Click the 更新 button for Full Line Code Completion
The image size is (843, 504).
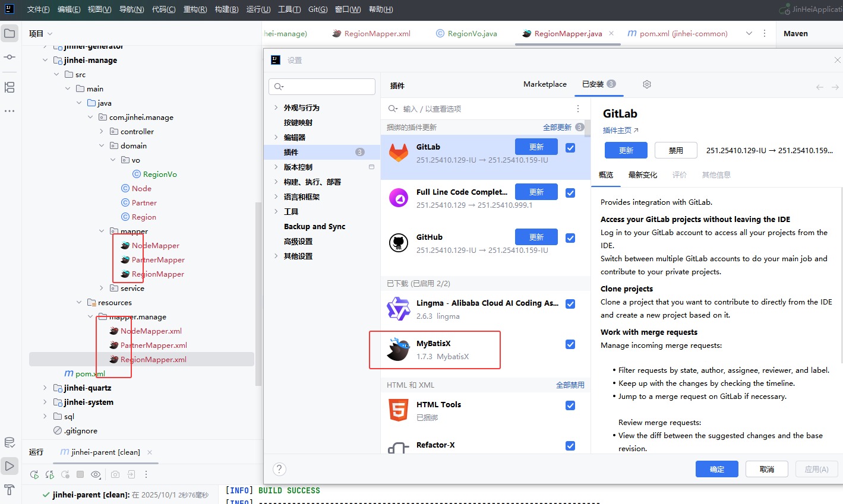536,192
